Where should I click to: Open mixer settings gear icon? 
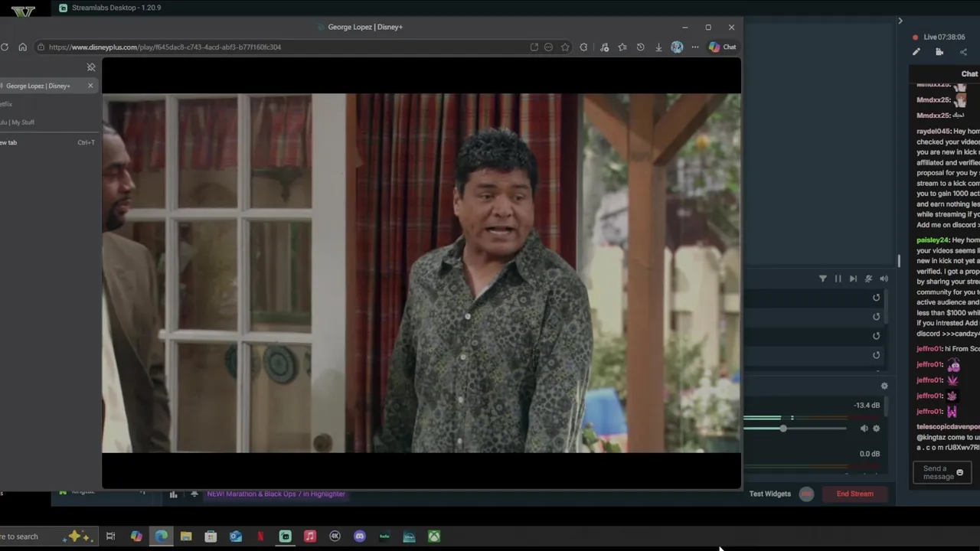[x=884, y=386]
